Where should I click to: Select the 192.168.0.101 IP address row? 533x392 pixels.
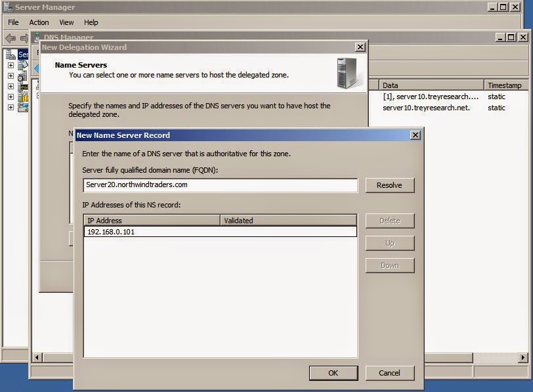(221, 232)
